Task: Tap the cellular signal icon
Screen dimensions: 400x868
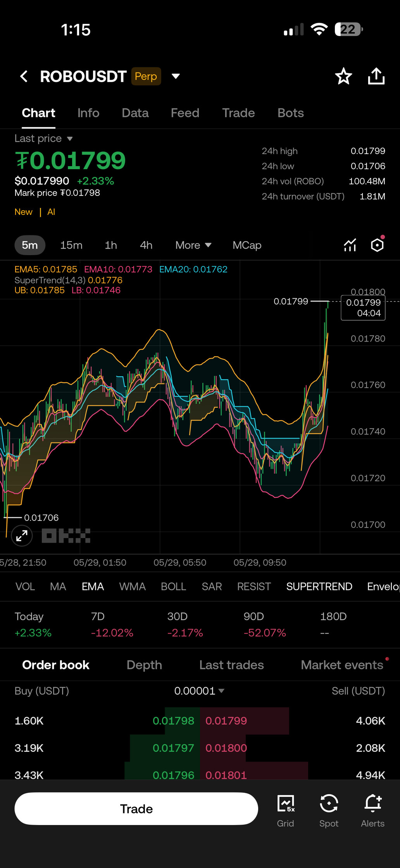Action: coord(293,29)
